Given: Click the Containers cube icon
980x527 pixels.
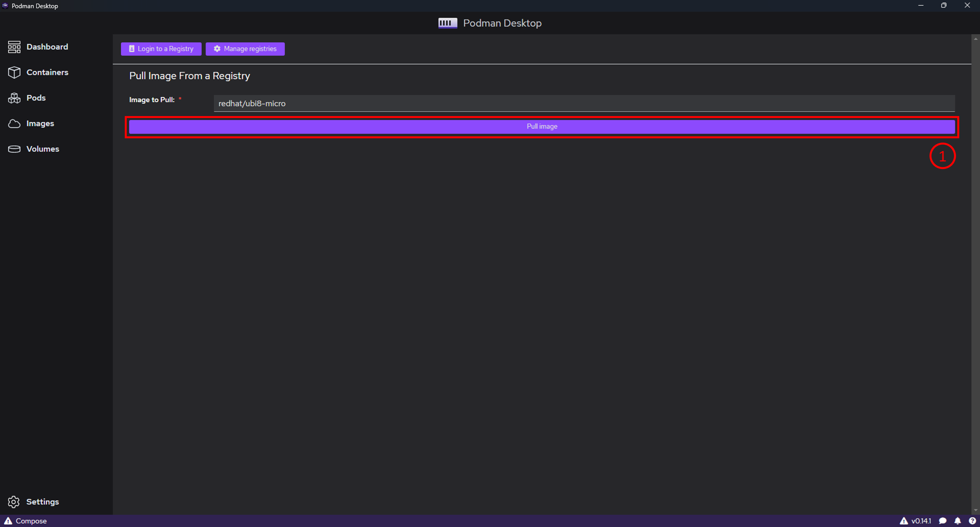Looking at the screenshot, I should tap(14, 72).
